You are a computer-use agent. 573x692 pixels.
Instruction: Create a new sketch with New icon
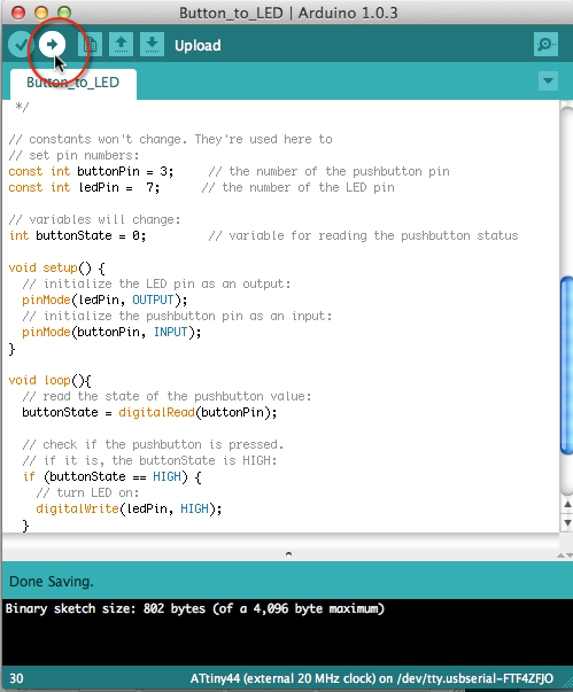[x=90, y=44]
